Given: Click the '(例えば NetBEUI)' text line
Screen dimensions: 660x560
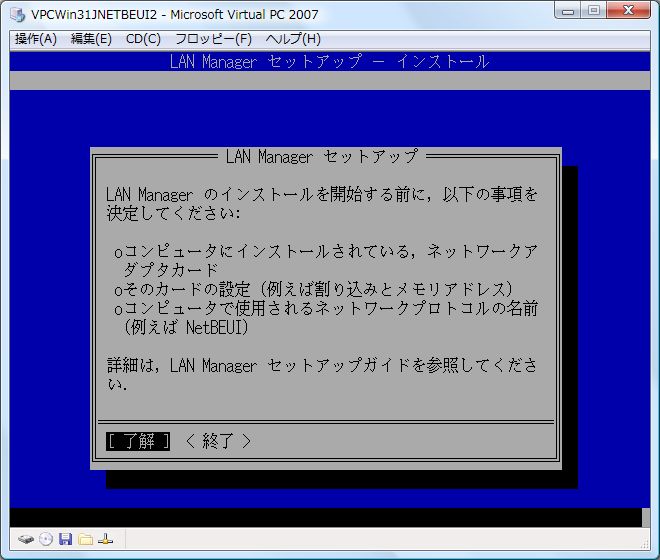Looking at the screenshot, I should (x=186, y=327).
